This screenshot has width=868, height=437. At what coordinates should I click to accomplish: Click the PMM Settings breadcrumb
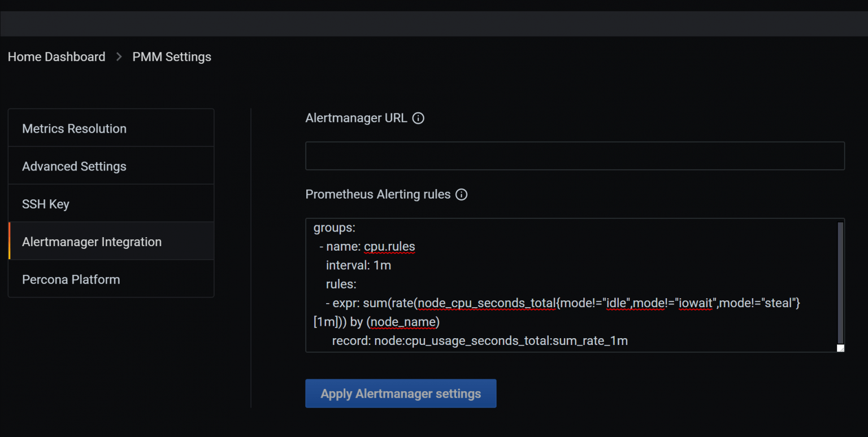(x=171, y=56)
